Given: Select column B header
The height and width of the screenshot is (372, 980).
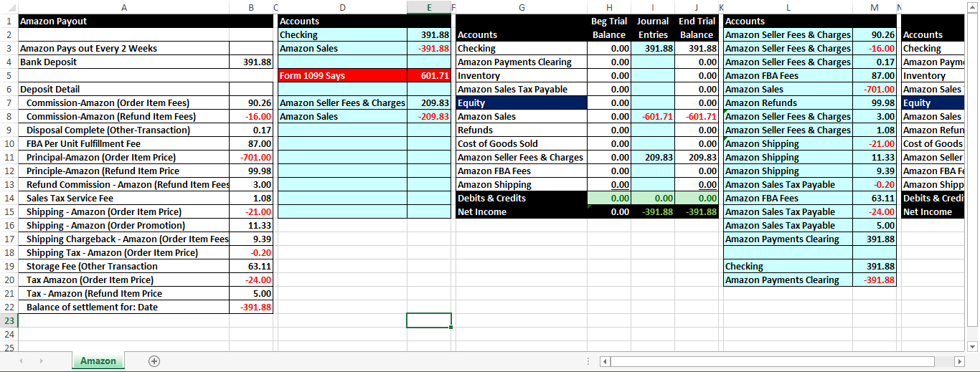Looking at the screenshot, I should click(251, 7).
